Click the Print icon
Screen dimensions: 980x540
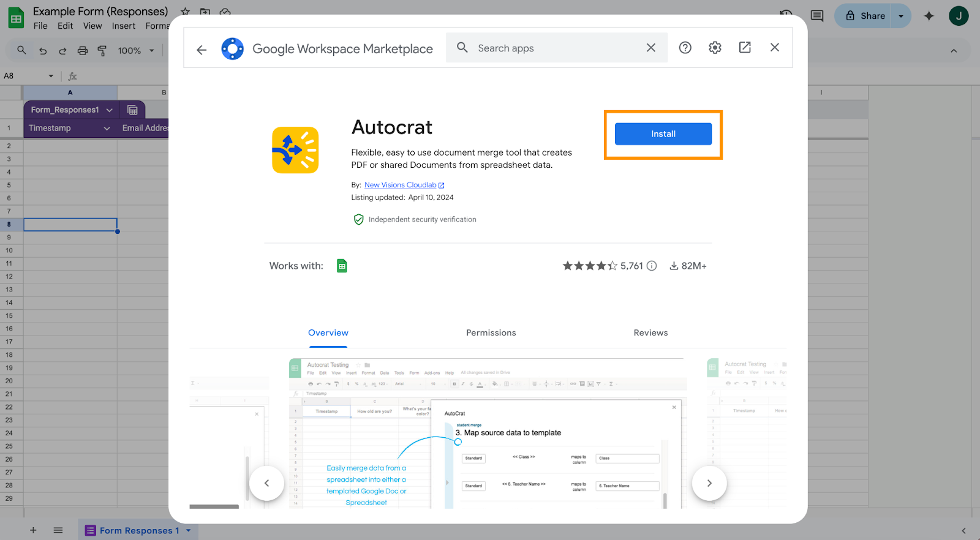coord(83,51)
